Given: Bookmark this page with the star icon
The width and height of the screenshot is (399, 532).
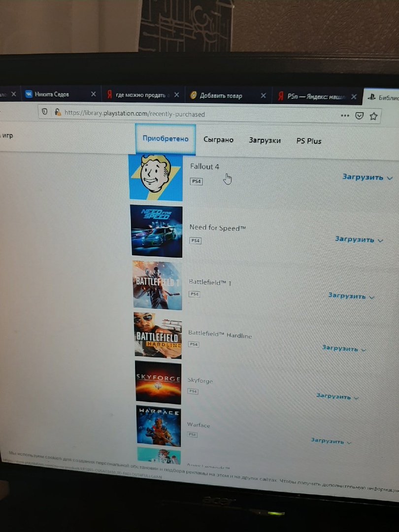Looking at the screenshot, I should tap(373, 116).
